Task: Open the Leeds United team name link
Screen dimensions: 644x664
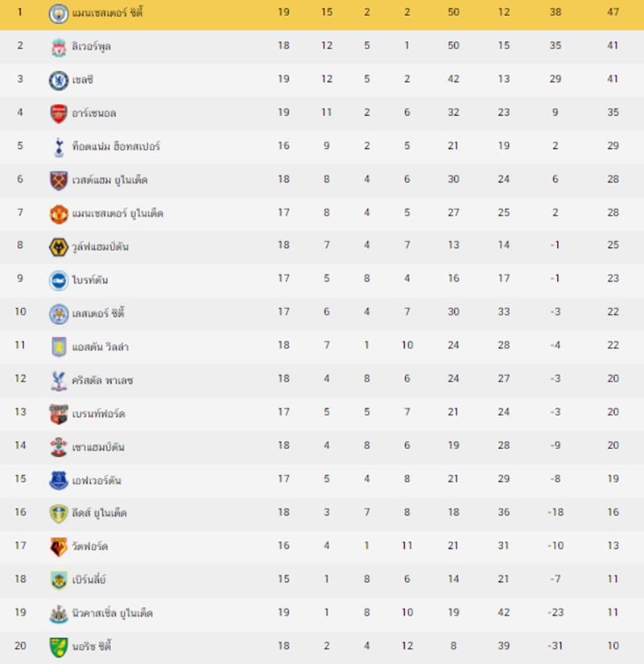Action: 99,513
